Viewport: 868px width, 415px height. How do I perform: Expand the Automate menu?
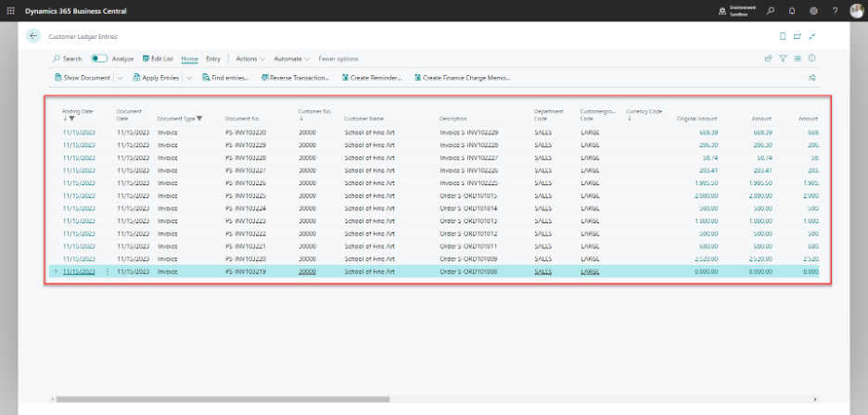[x=292, y=58]
